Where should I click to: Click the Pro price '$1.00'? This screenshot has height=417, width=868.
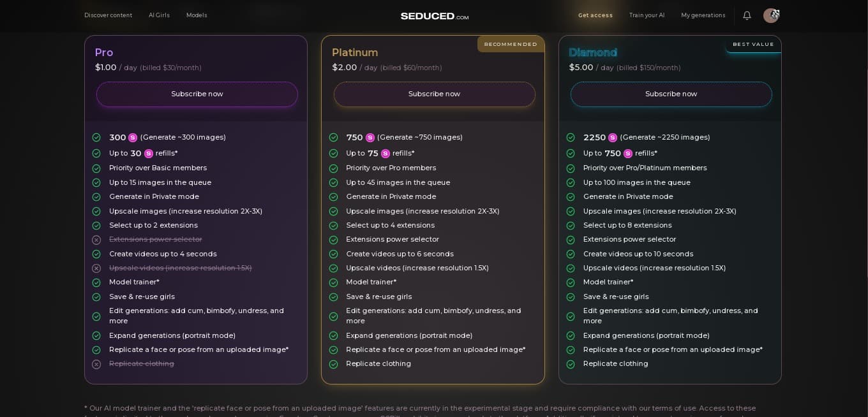[x=106, y=68]
